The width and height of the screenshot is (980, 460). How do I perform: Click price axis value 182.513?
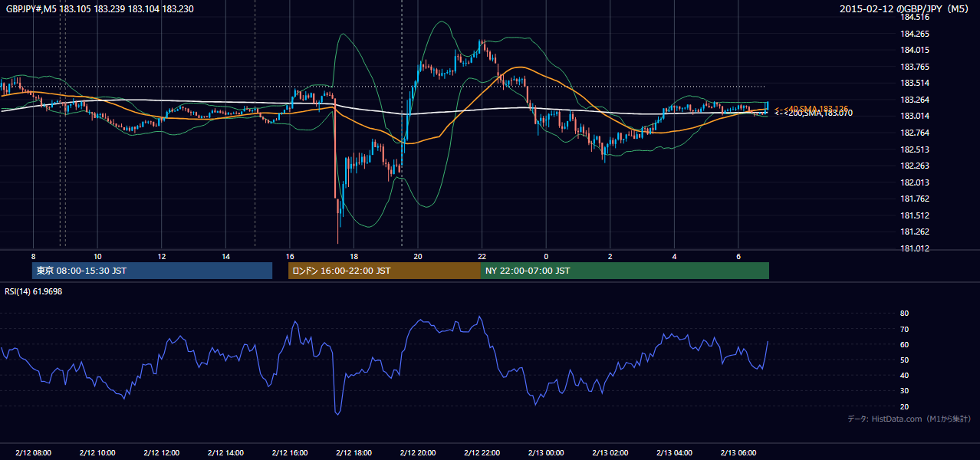coord(914,149)
